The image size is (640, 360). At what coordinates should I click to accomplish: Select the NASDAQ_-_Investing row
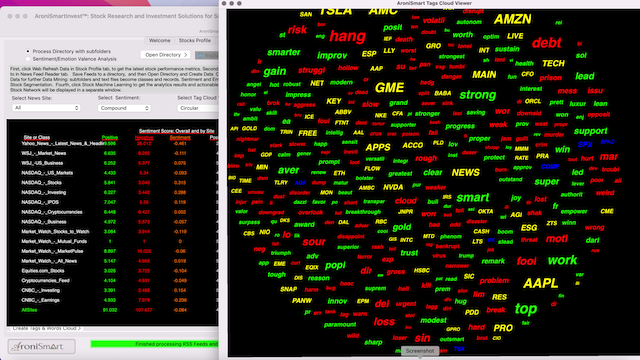click(x=43, y=193)
